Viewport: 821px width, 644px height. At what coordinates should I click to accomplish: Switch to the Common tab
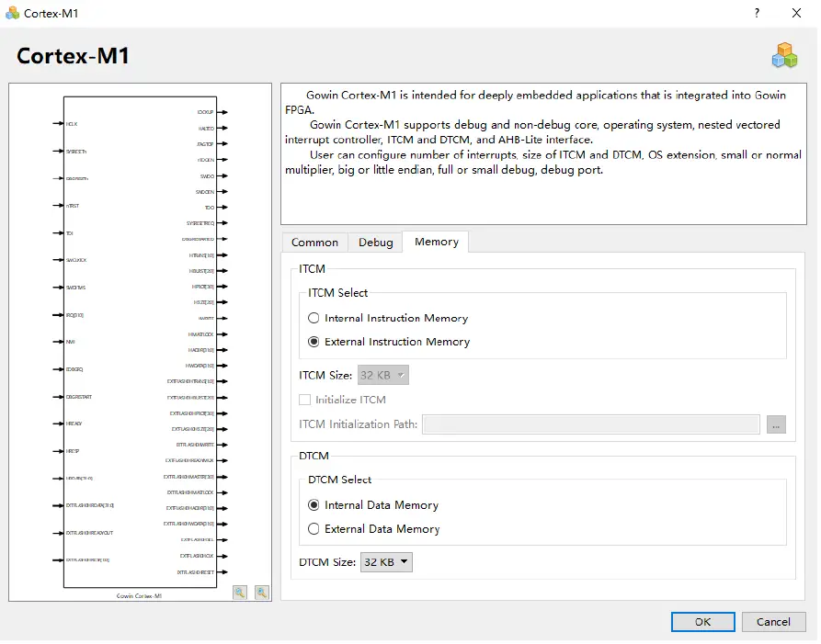tap(314, 242)
